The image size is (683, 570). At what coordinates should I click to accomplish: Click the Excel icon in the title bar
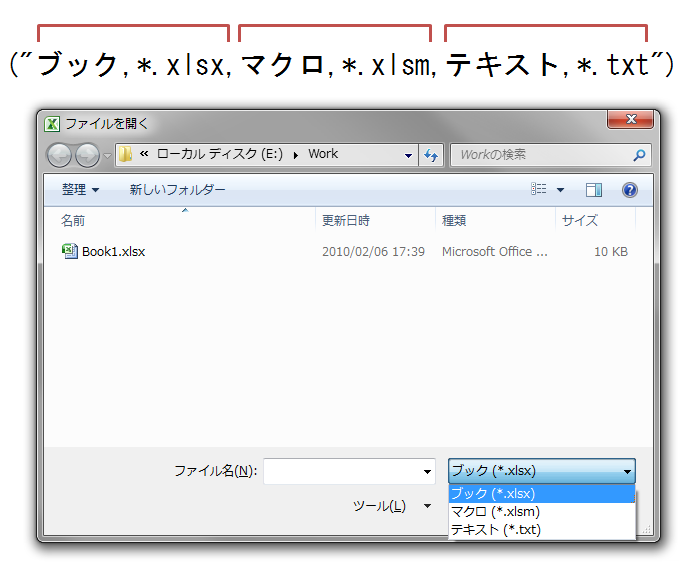(52, 124)
